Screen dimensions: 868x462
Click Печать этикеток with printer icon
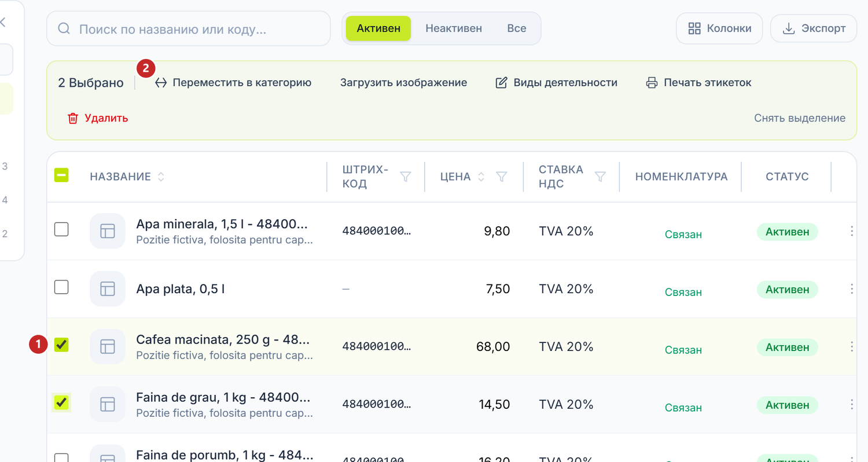[698, 83]
